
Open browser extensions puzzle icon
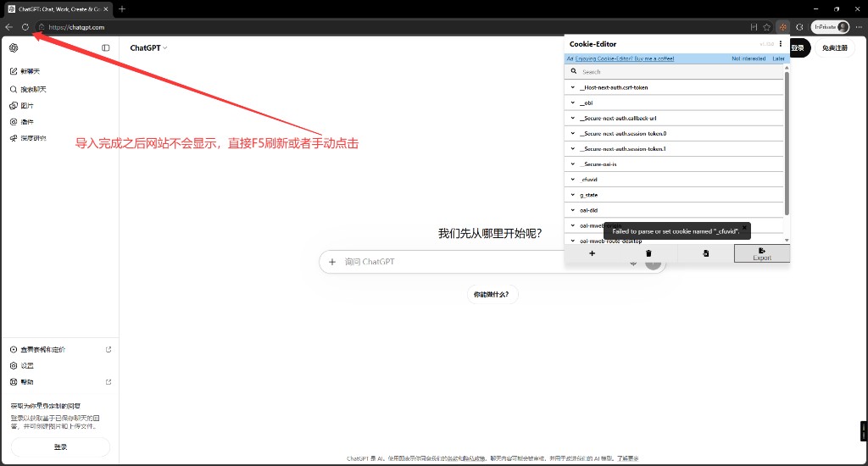(799, 26)
